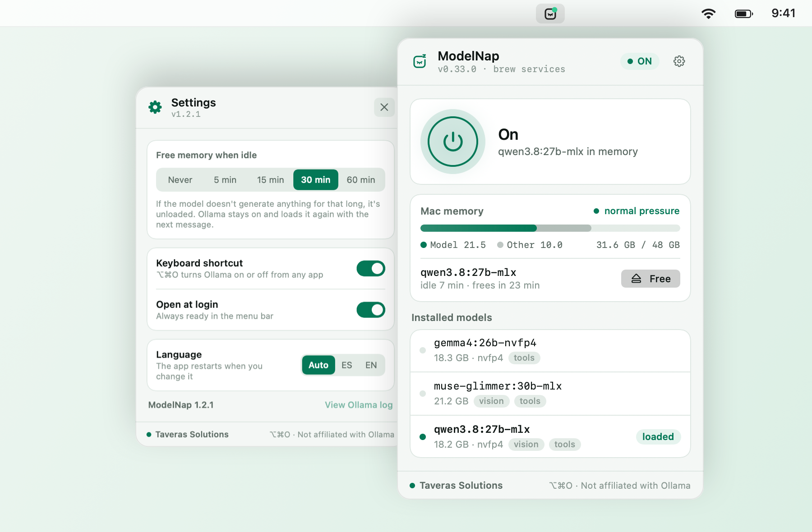Set idle memory timeout to 15 min
Image resolution: width=812 pixels, height=532 pixels.
(271, 180)
